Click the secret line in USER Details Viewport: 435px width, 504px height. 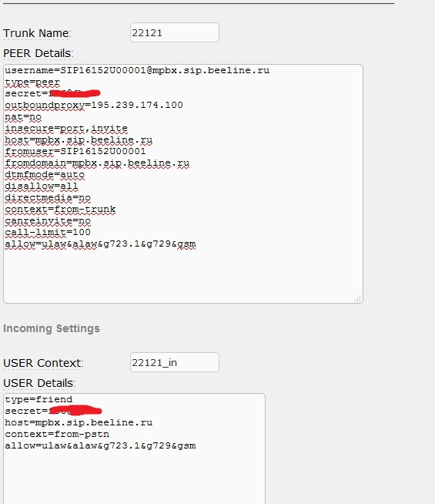(53, 411)
